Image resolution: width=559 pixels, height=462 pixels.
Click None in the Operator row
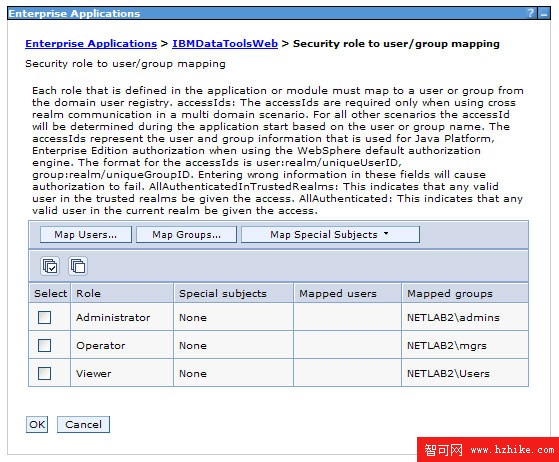[193, 345]
